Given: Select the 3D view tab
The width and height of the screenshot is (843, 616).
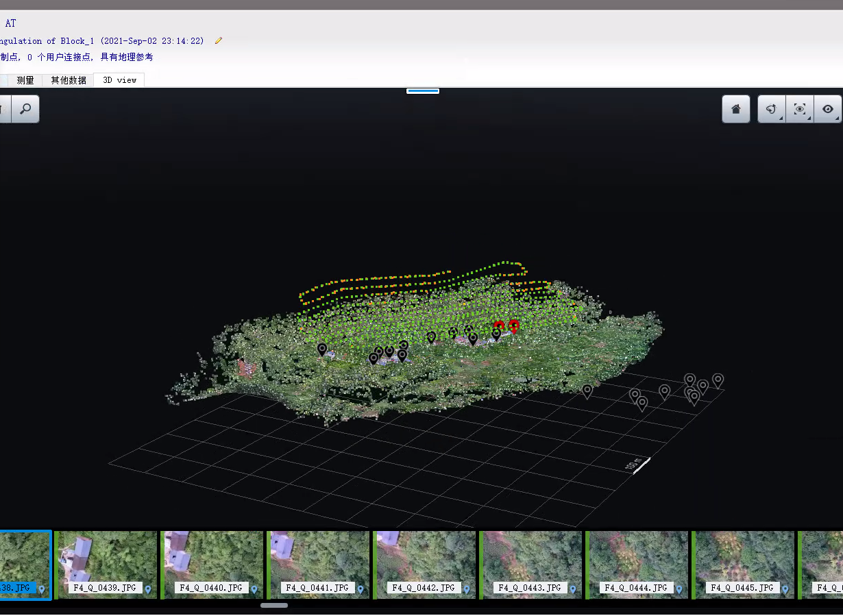Looking at the screenshot, I should pyautogui.click(x=119, y=80).
